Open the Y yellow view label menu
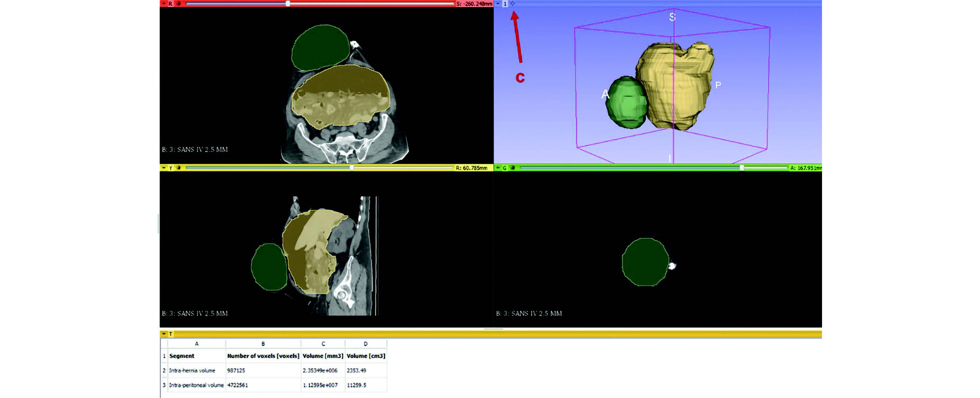Image resolution: width=980 pixels, height=398 pixels. 171,168
